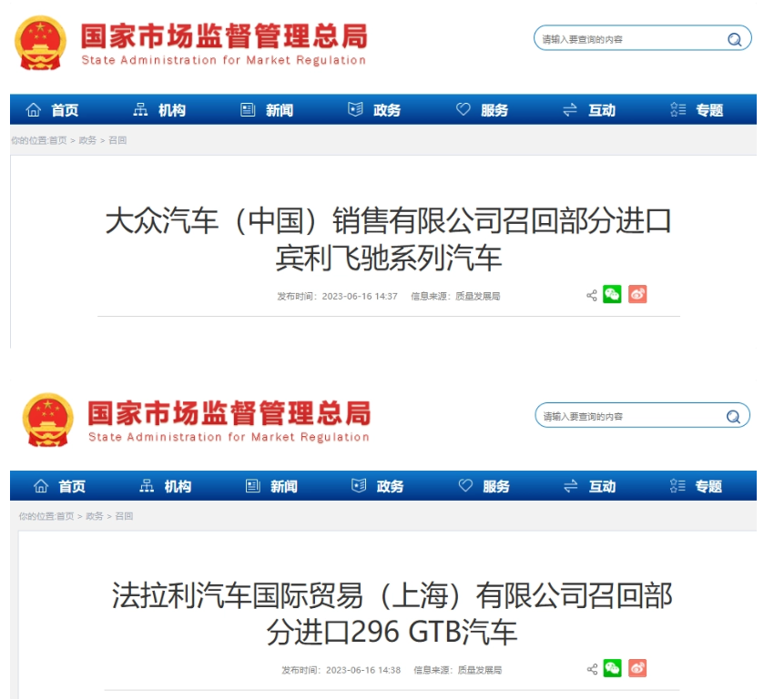Open the 互动 menu on the Bentley recall page
This screenshot has height=700, width=764.
(x=602, y=110)
